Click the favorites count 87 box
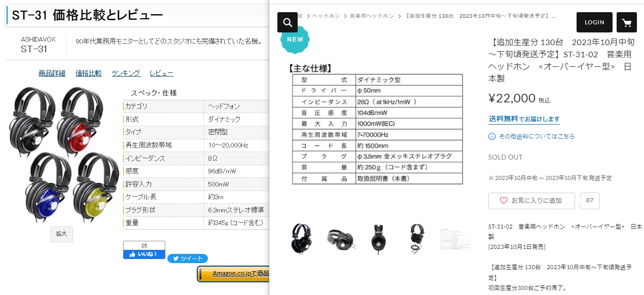The height and width of the screenshot is (295, 644). pos(590,201)
